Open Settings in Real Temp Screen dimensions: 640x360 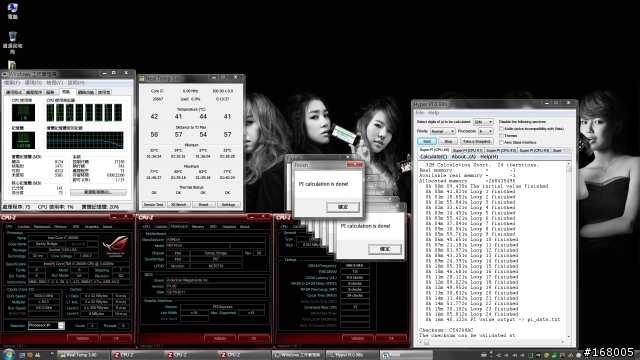(x=228, y=204)
